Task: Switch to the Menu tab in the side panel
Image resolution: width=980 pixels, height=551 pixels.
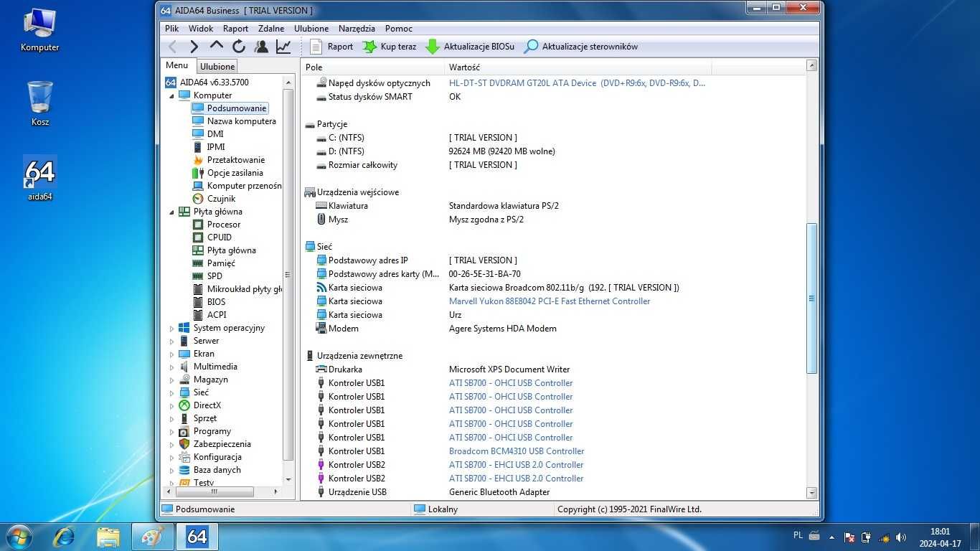Action: pos(177,65)
